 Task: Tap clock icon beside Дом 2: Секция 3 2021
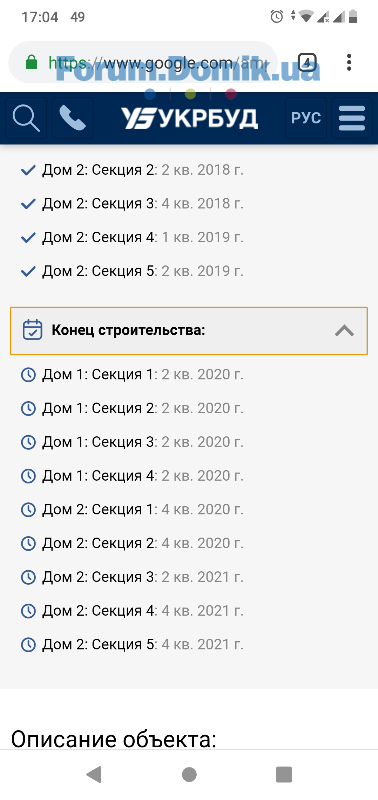pyautogui.click(x=28, y=577)
